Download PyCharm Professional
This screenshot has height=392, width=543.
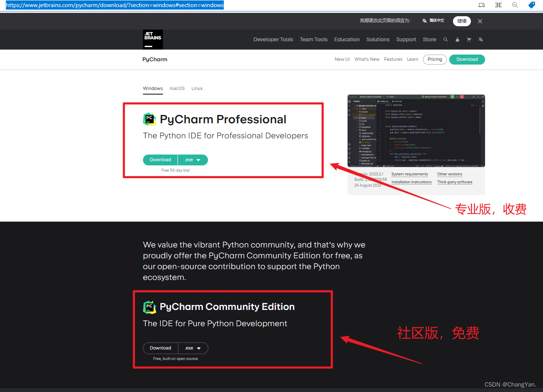160,160
